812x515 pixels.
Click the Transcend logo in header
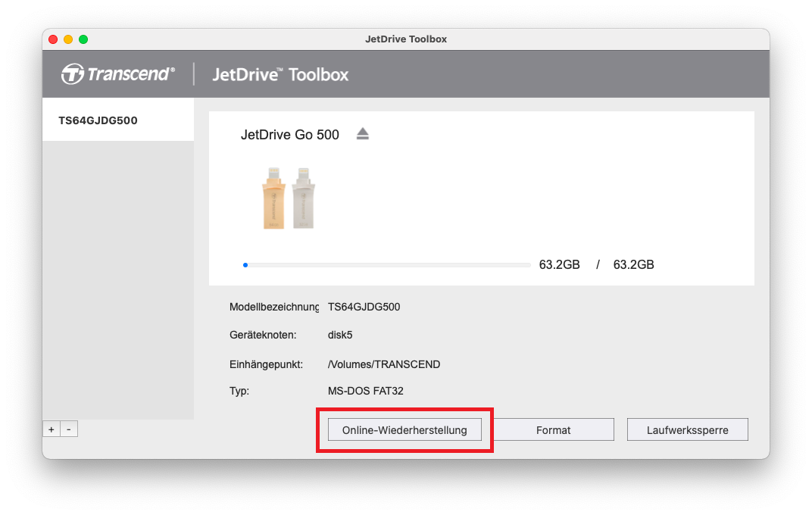[118, 74]
